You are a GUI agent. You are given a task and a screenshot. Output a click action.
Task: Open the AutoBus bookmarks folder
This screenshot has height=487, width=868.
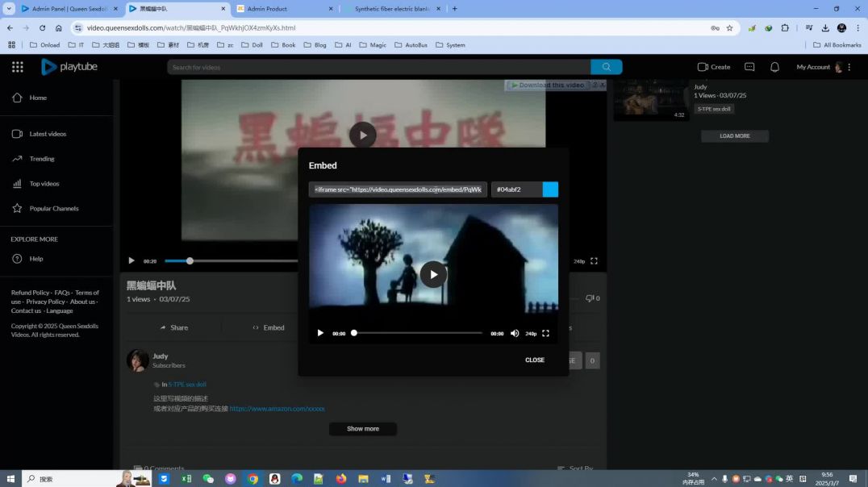coord(411,45)
